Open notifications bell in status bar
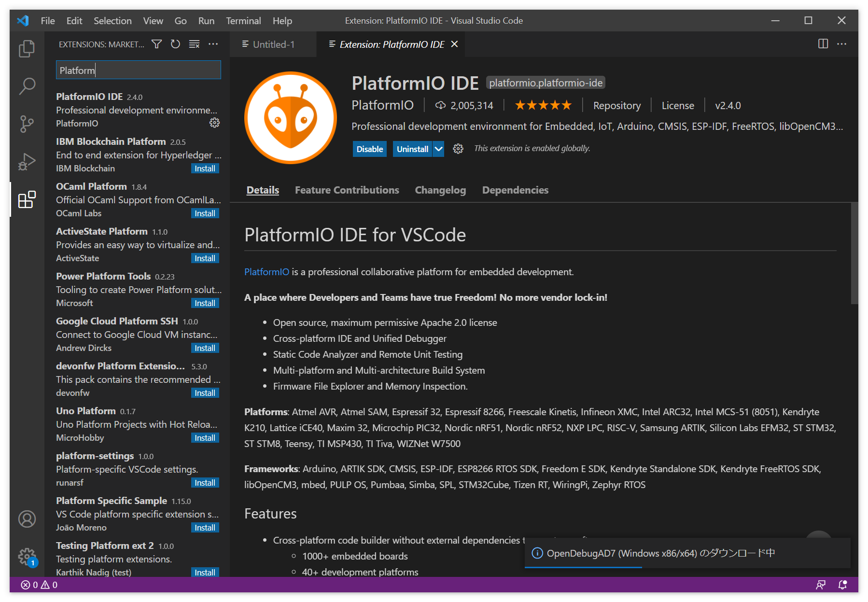This screenshot has width=868, height=602. coord(843,585)
